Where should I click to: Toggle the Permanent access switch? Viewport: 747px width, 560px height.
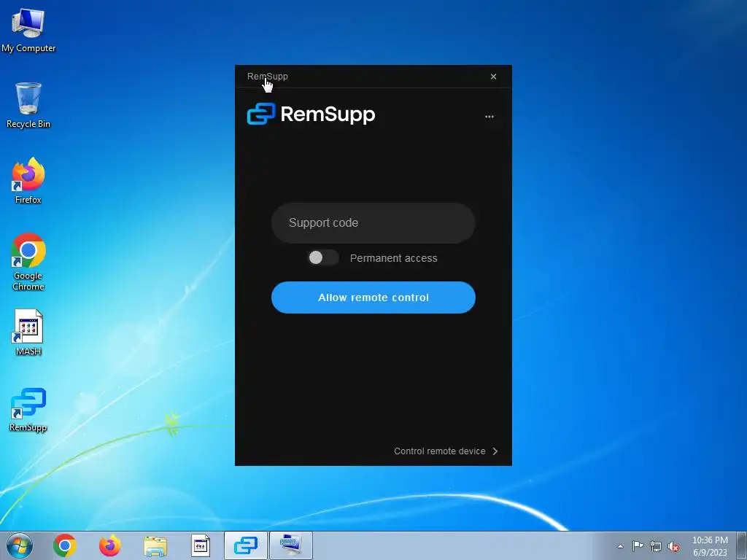[x=323, y=257]
